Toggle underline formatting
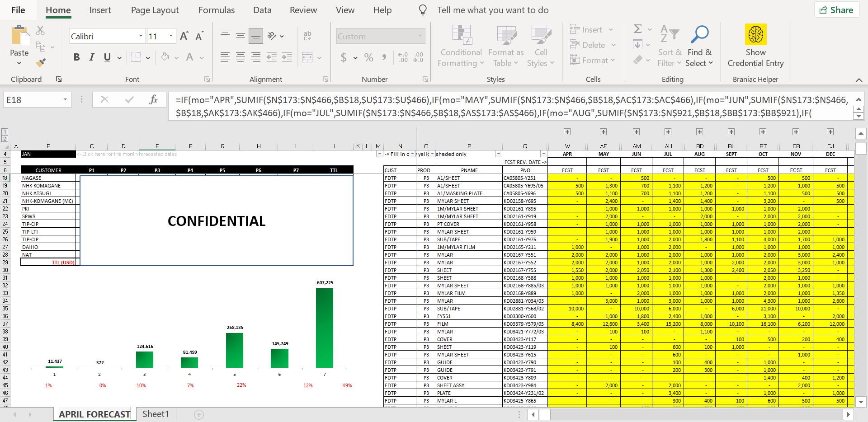 click(107, 57)
